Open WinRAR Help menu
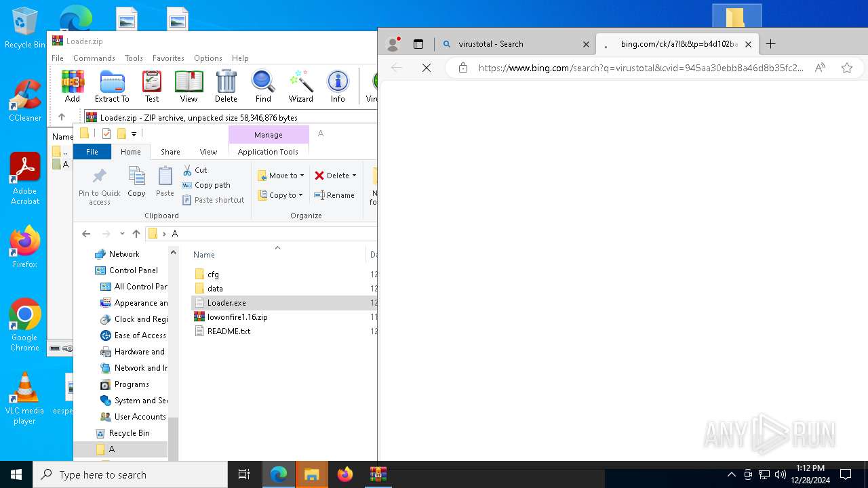Viewport: 868px width, 488px height. pyautogui.click(x=240, y=58)
